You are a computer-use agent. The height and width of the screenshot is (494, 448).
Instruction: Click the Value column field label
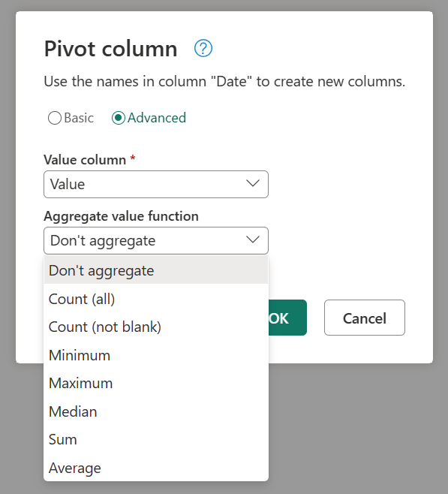(85, 160)
